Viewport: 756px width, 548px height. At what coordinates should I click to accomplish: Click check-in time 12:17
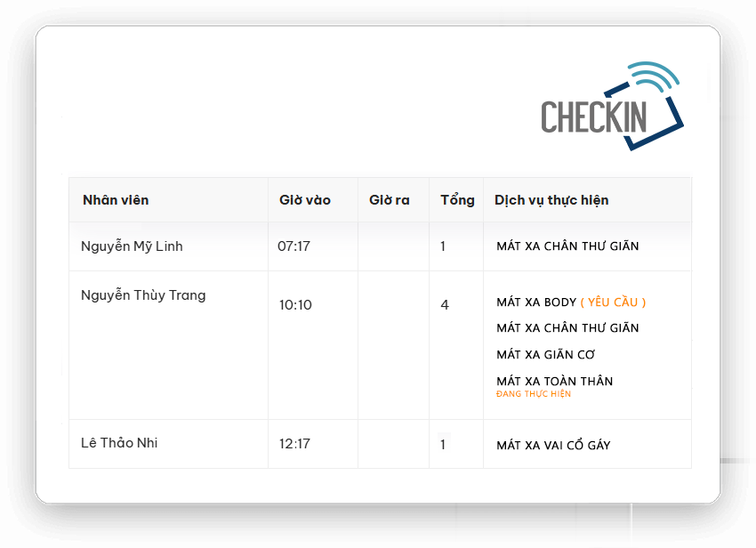[x=294, y=444]
